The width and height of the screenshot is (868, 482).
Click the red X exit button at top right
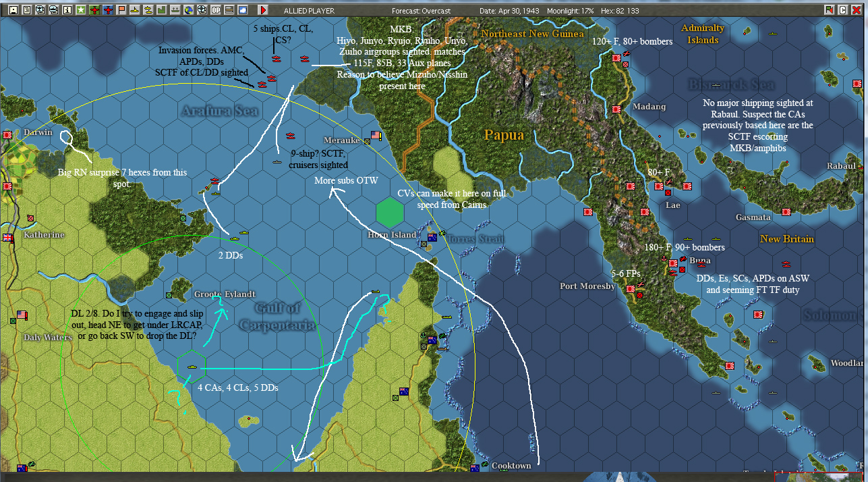pyautogui.click(x=857, y=10)
